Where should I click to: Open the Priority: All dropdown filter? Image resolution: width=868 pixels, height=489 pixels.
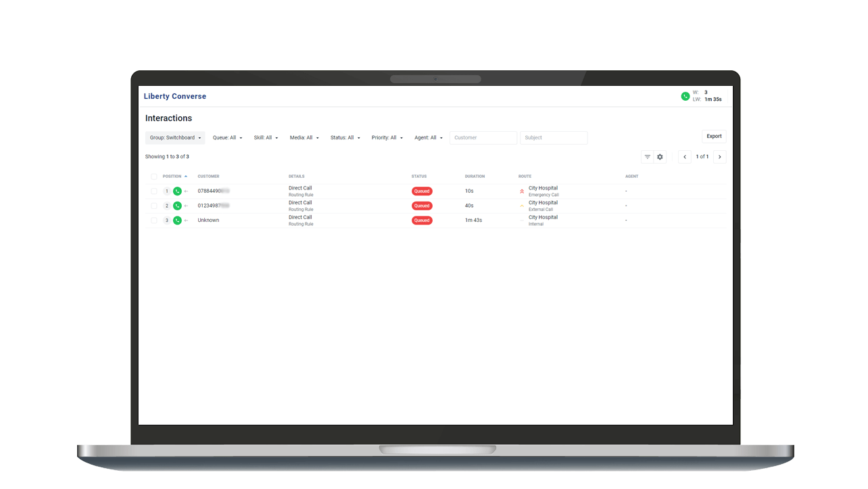[x=387, y=137]
